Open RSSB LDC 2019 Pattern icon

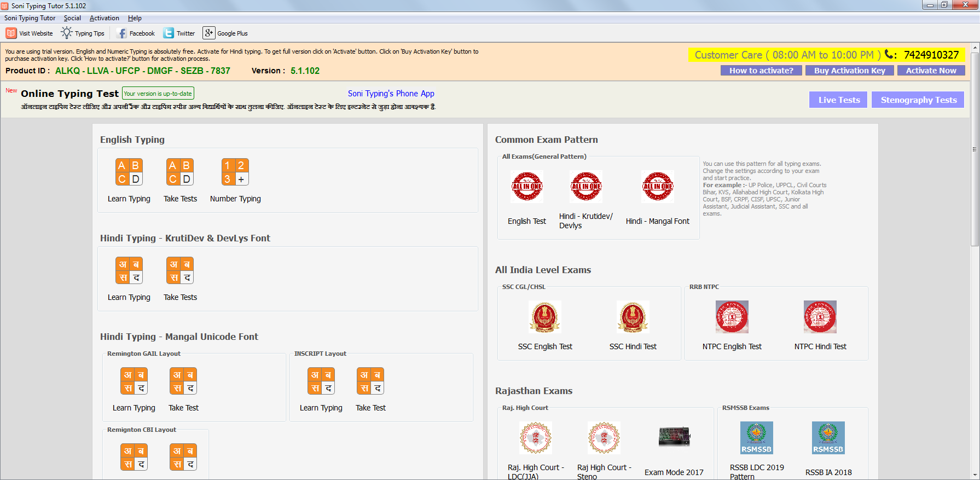tap(757, 438)
